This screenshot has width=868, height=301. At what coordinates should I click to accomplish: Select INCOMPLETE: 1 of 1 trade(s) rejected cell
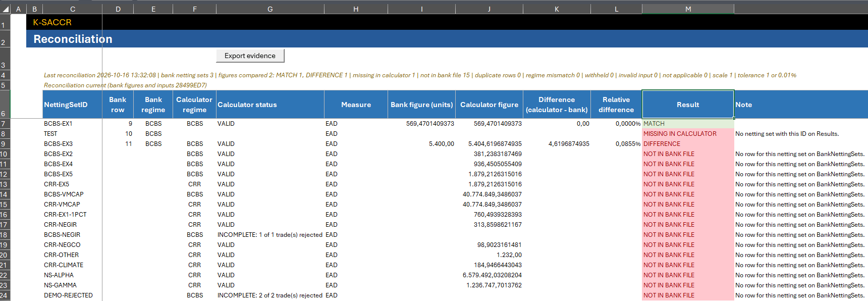click(270, 235)
